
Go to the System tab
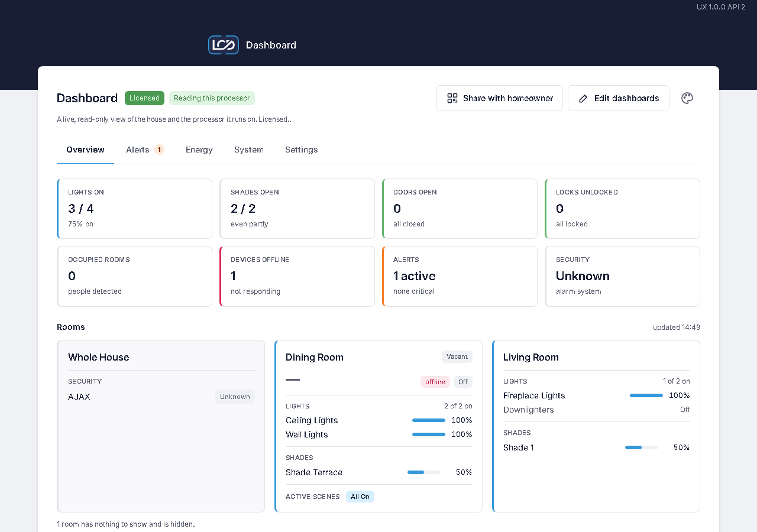pos(249,150)
